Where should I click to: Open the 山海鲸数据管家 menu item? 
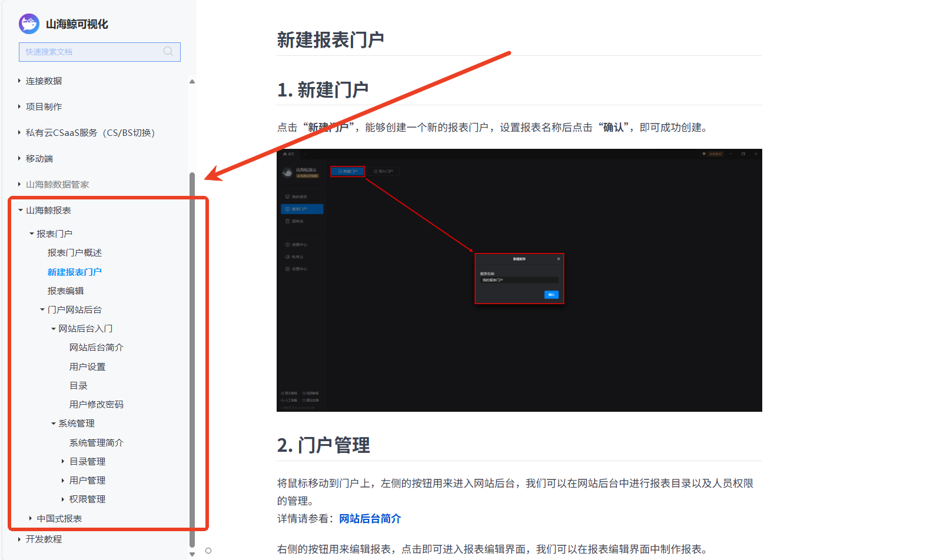click(x=57, y=184)
